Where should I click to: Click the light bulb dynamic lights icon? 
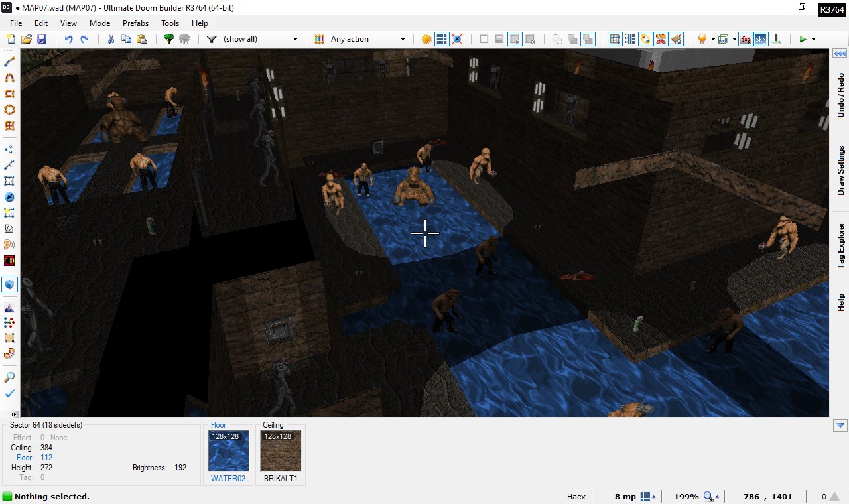pyautogui.click(x=702, y=39)
